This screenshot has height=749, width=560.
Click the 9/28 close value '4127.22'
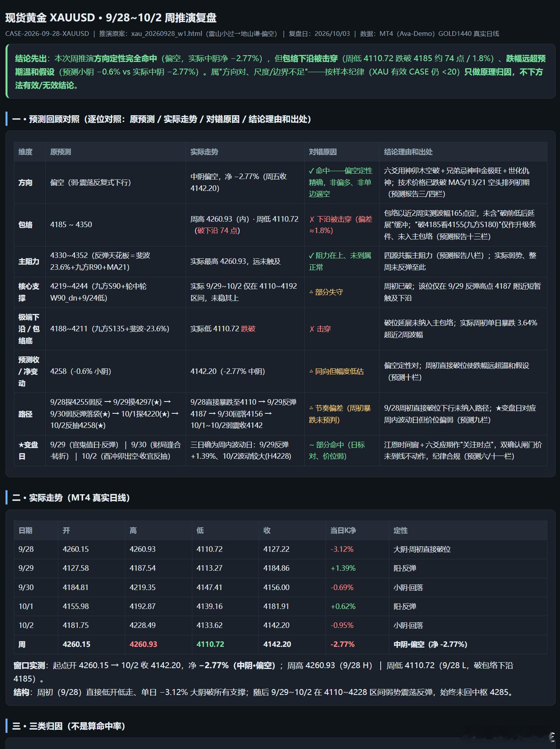point(276,549)
